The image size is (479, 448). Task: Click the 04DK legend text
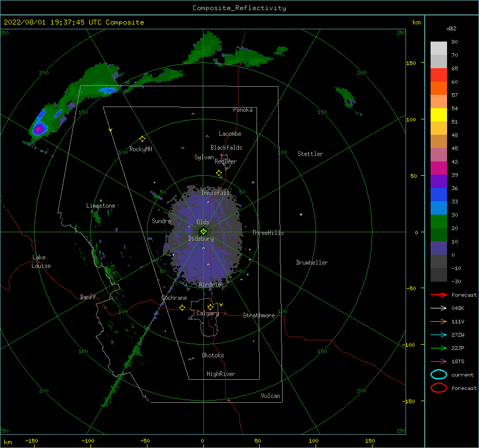[458, 308]
